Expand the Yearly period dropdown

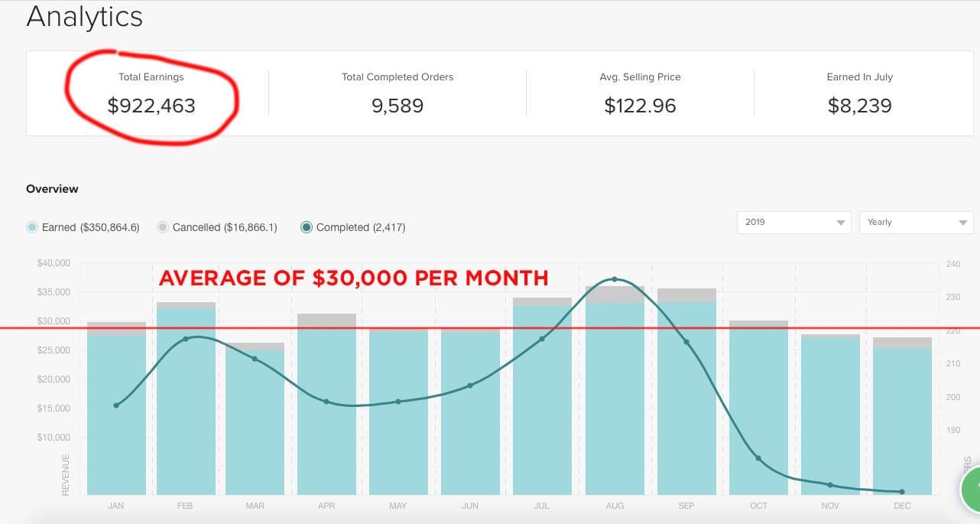(x=916, y=223)
